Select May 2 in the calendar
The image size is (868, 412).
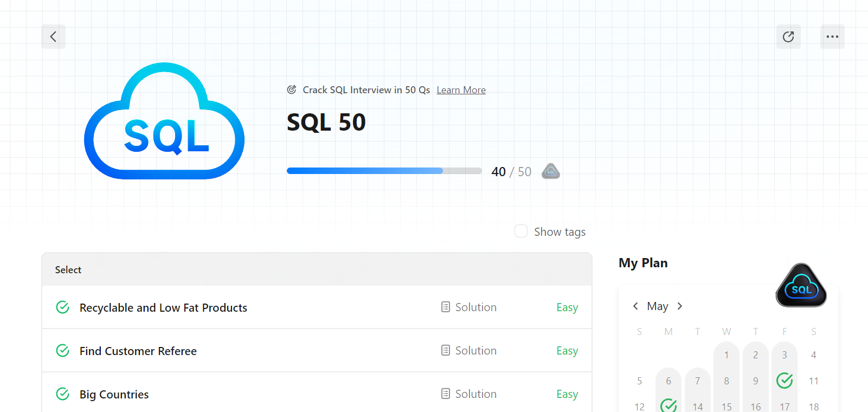[756, 355]
